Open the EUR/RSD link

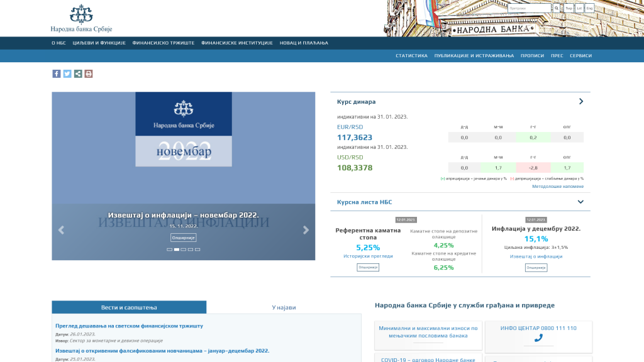pos(350,127)
